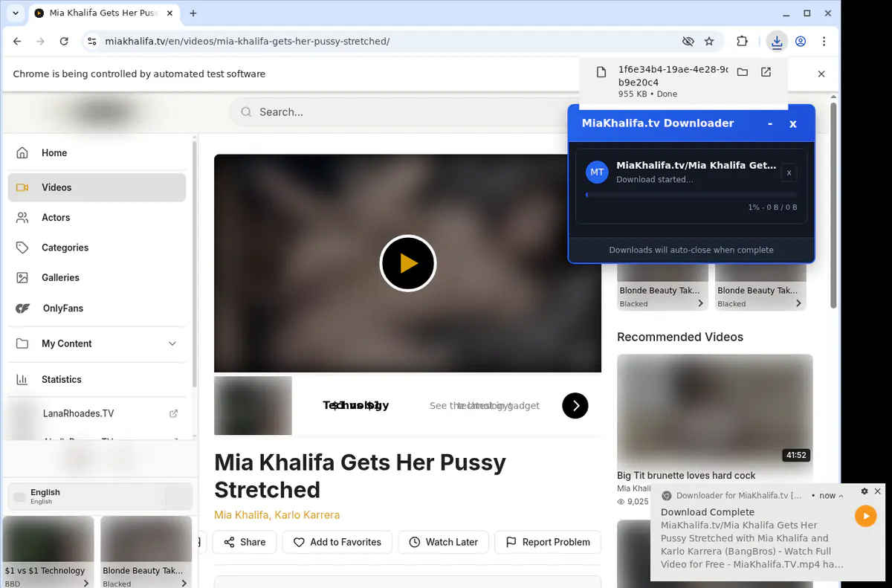Open the Big Tit brunette video title
Image resolution: width=892 pixels, height=588 pixels.
[686, 476]
